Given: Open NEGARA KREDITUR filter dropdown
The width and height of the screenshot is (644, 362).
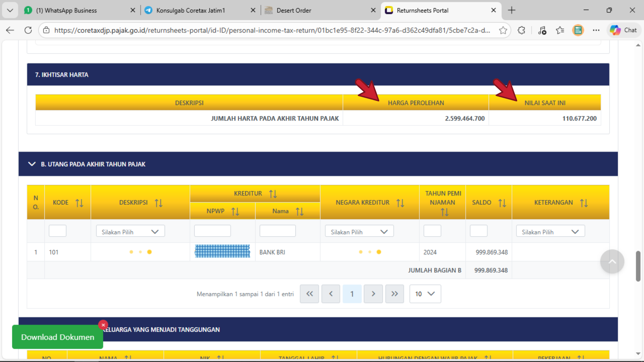Looking at the screenshot, I should (359, 232).
